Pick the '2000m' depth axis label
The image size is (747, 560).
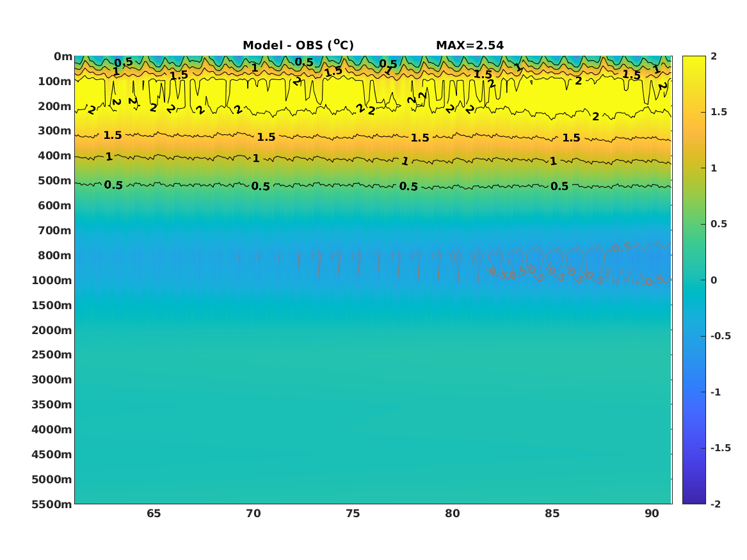52,330
